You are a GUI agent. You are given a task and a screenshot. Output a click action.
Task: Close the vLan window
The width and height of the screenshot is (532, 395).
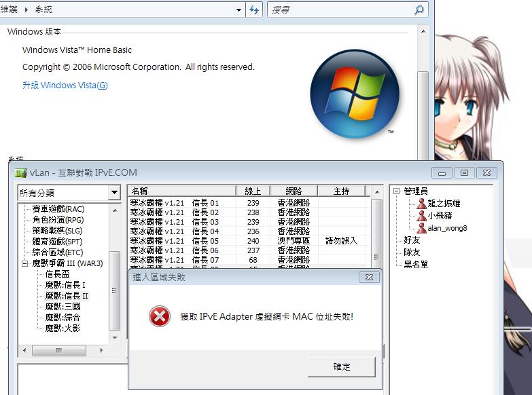pyautogui.click(x=486, y=173)
